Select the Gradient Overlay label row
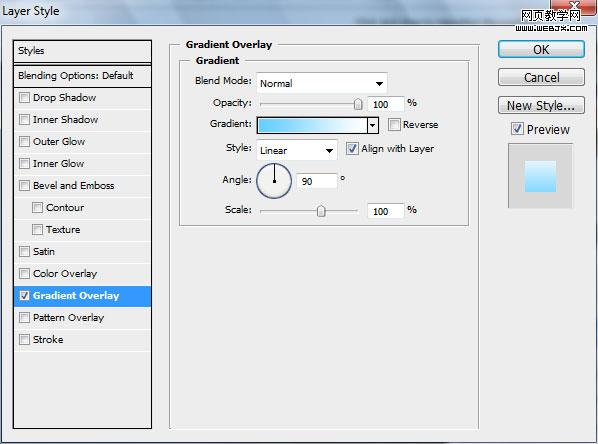 82,296
